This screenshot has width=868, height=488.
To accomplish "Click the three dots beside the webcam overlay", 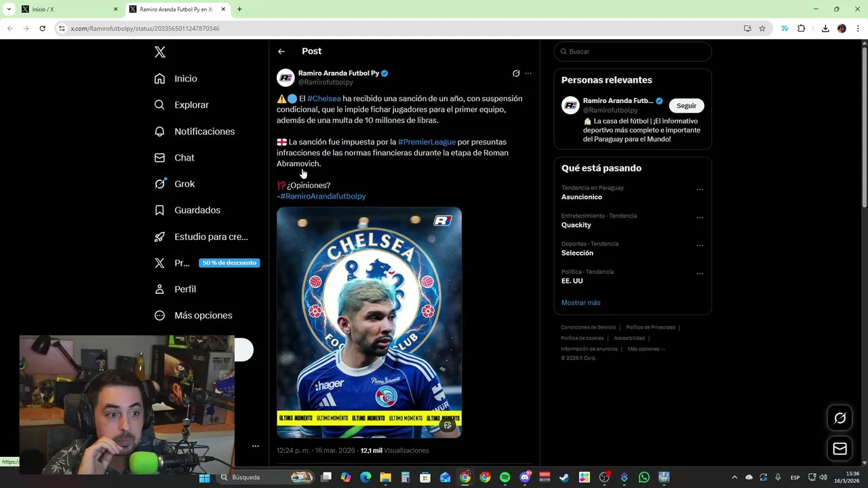I will (x=256, y=446).
